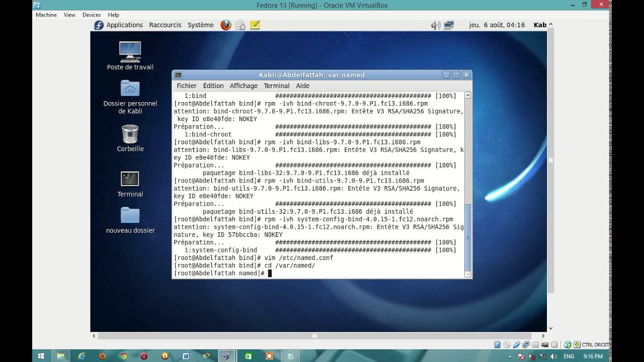Image resolution: width=644 pixels, height=362 pixels.
Task: Click the terminal vertical scrollbar thumb
Action: pyautogui.click(x=468, y=237)
